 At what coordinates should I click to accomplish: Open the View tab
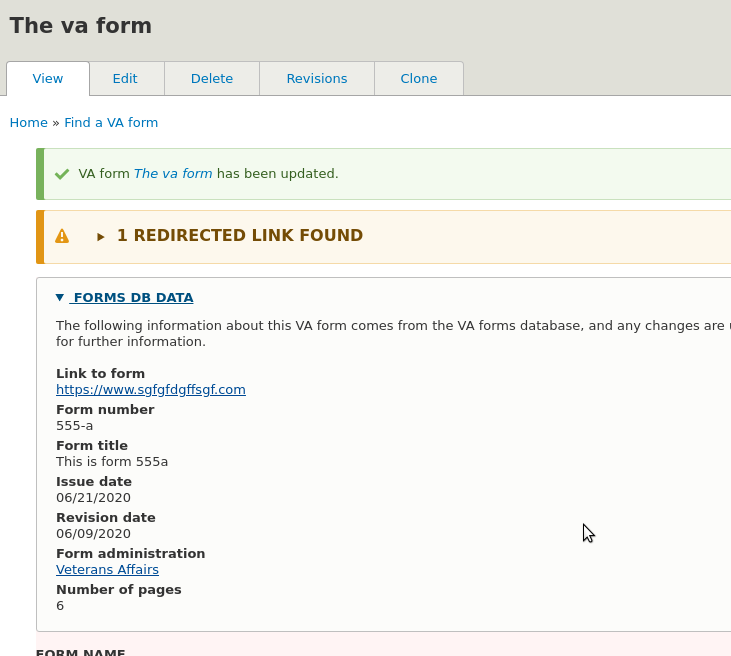tap(48, 78)
